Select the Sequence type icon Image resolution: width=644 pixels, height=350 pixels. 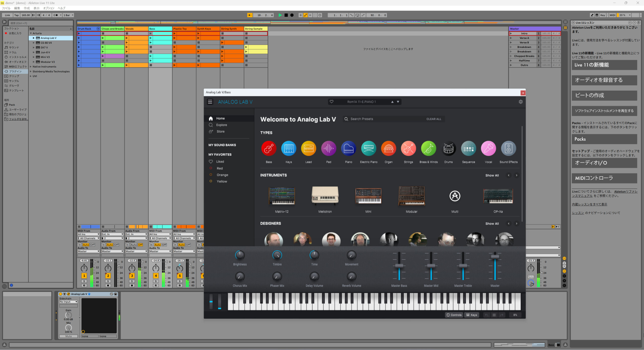(x=468, y=148)
